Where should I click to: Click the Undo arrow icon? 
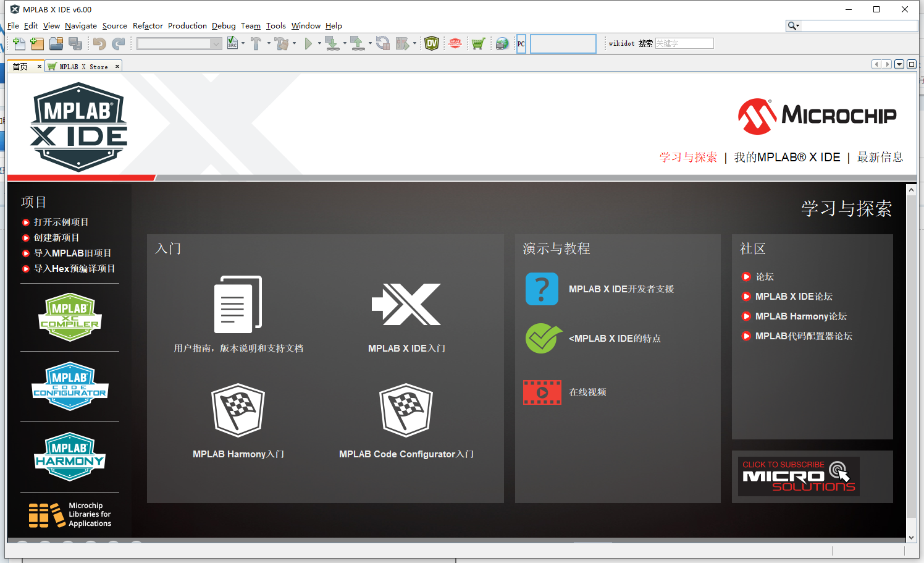(x=99, y=43)
